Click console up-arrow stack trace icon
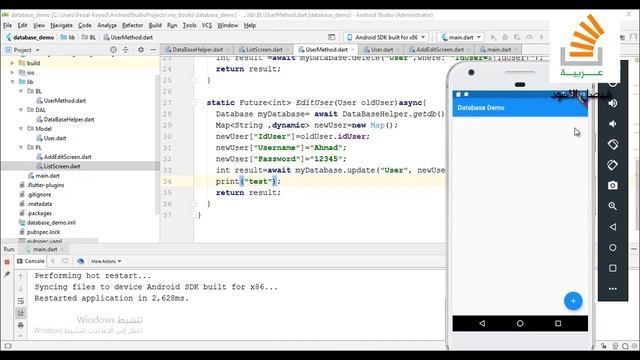The width and height of the screenshot is (640, 360). (x=21, y=277)
